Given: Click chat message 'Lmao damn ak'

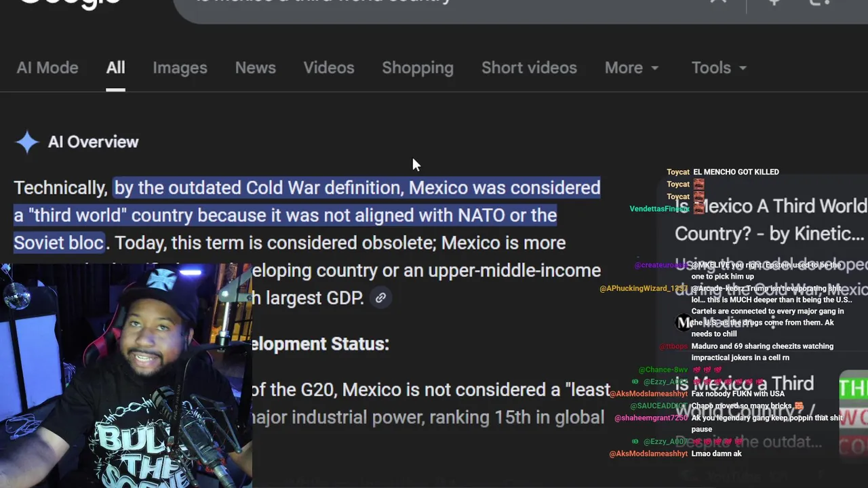Looking at the screenshot, I should (716, 453).
